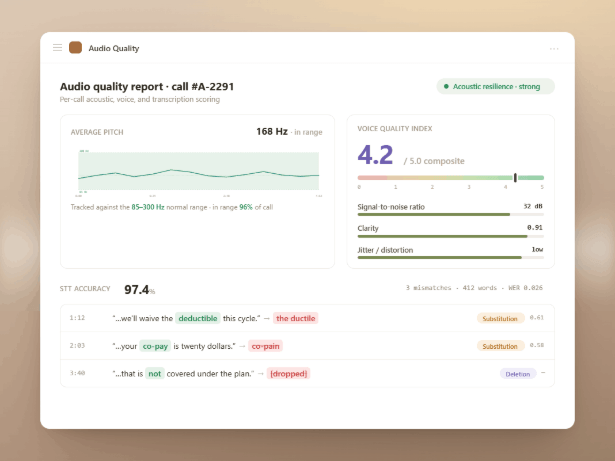The width and height of the screenshot is (615, 461).
Task: Click the Jitter / distortion bar
Action: (x=450, y=258)
